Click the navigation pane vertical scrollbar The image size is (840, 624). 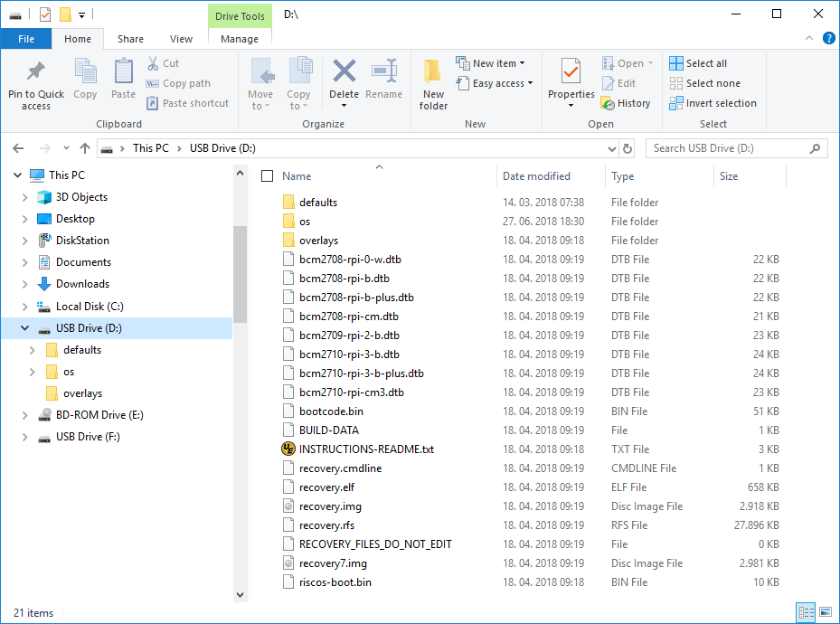[240, 271]
